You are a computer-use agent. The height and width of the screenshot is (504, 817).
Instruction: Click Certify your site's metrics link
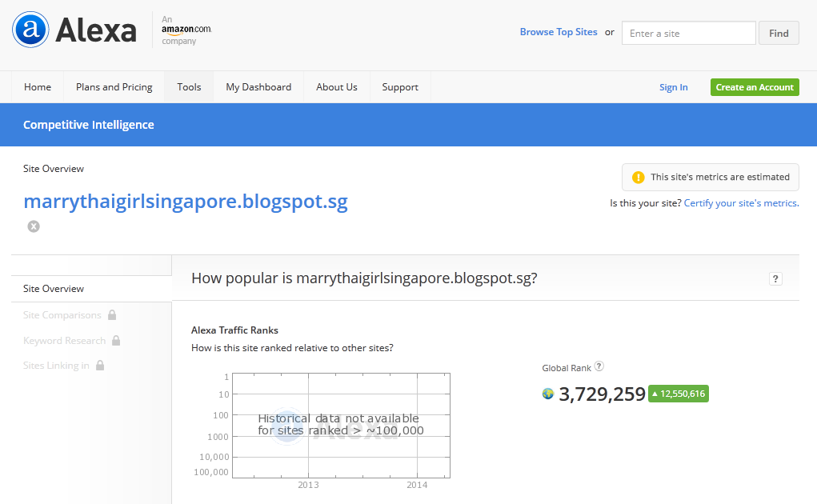741,203
